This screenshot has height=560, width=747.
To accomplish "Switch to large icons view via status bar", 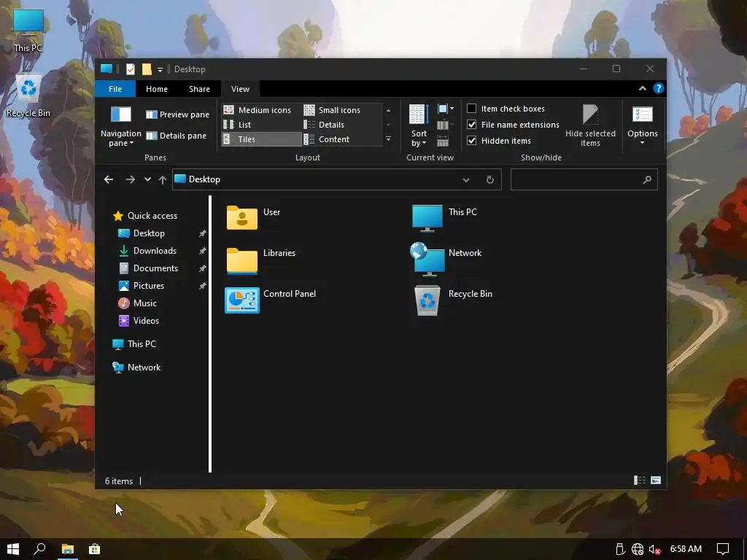I will [x=656, y=481].
